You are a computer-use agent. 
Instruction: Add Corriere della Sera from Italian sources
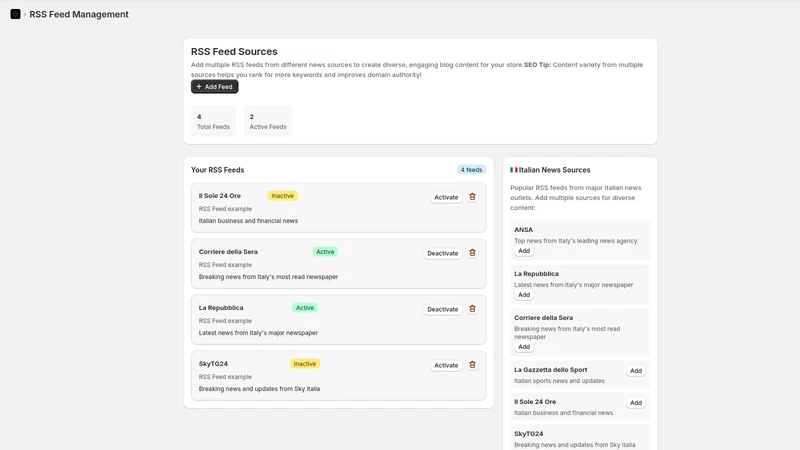524,347
